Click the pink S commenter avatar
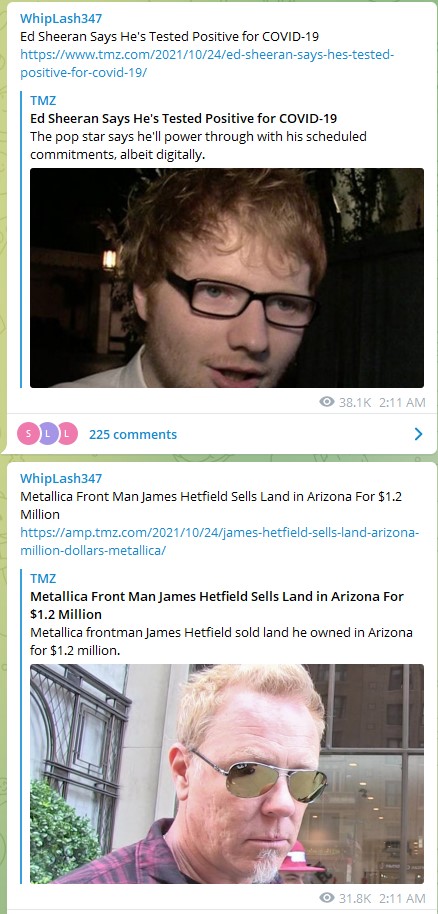The height and width of the screenshot is (914, 438). [x=28, y=434]
